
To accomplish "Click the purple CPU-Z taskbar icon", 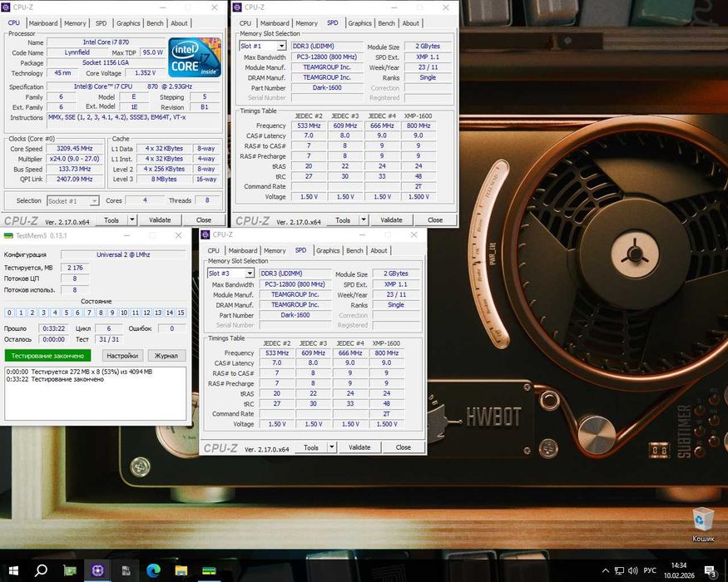I will pyautogui.click(x=97, y=570).
